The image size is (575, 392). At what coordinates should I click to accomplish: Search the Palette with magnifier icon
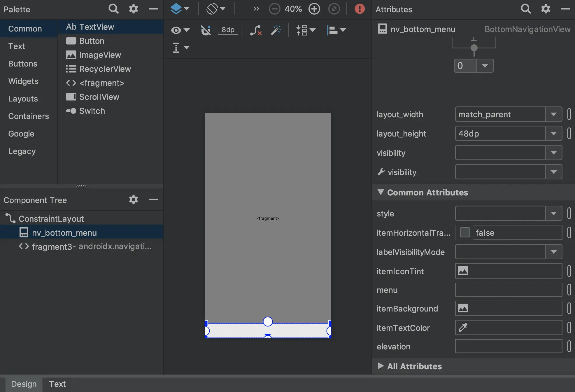click(113, 9)
